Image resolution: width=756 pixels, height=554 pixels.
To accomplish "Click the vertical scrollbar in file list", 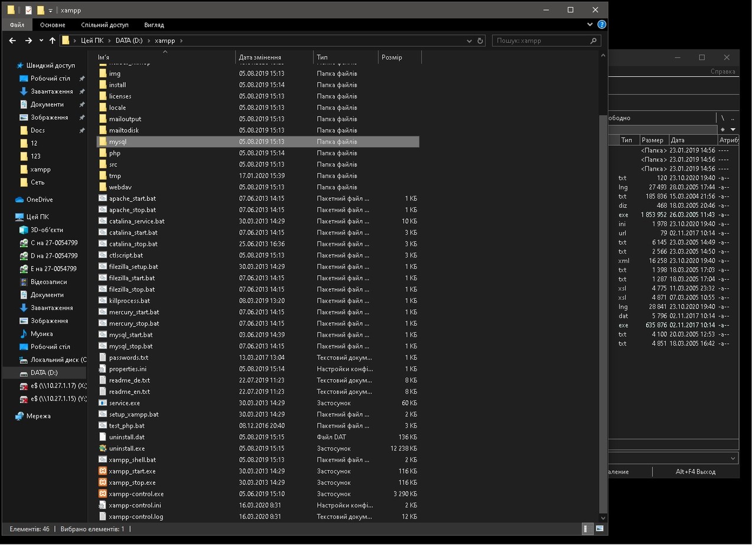I will click(x=603, y=286).
